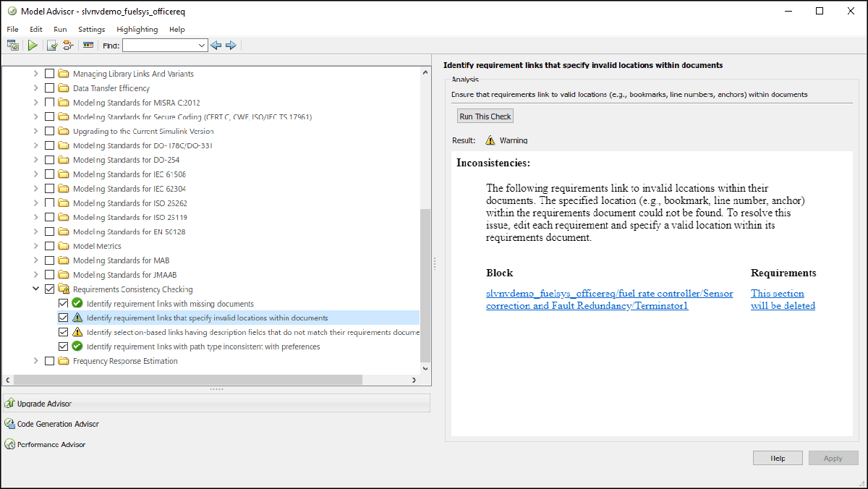This screenshot has height=489, width=868.
Task: Check the Model Metrics folder checkbox
Action: [x=49, y=246]
